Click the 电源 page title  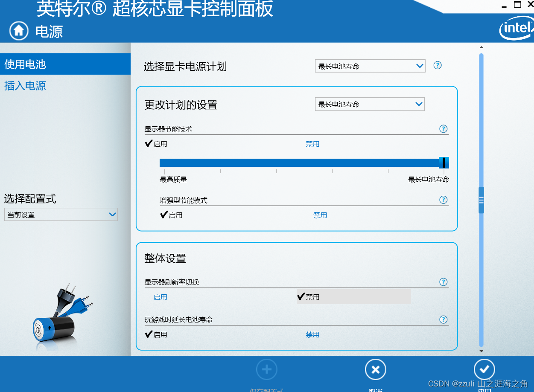coord(49,31)
